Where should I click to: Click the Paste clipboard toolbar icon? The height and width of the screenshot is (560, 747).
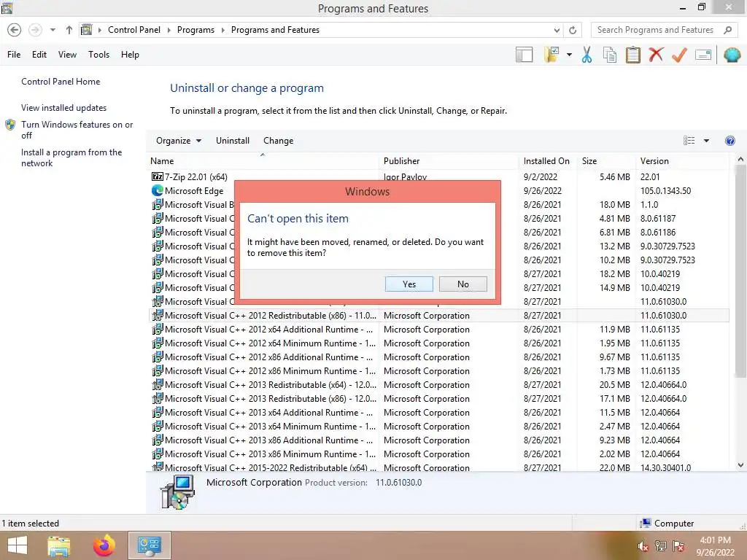(x=632, y=55)
